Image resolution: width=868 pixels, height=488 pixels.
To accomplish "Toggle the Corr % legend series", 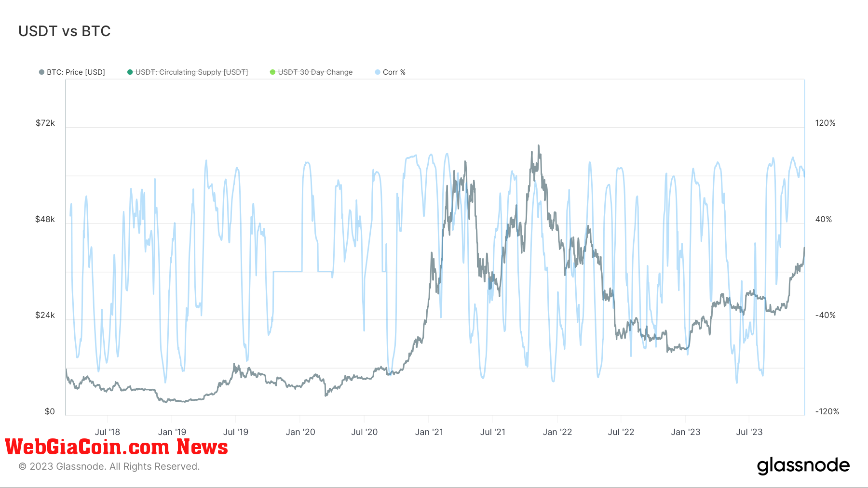I will (x=390, y=72).
